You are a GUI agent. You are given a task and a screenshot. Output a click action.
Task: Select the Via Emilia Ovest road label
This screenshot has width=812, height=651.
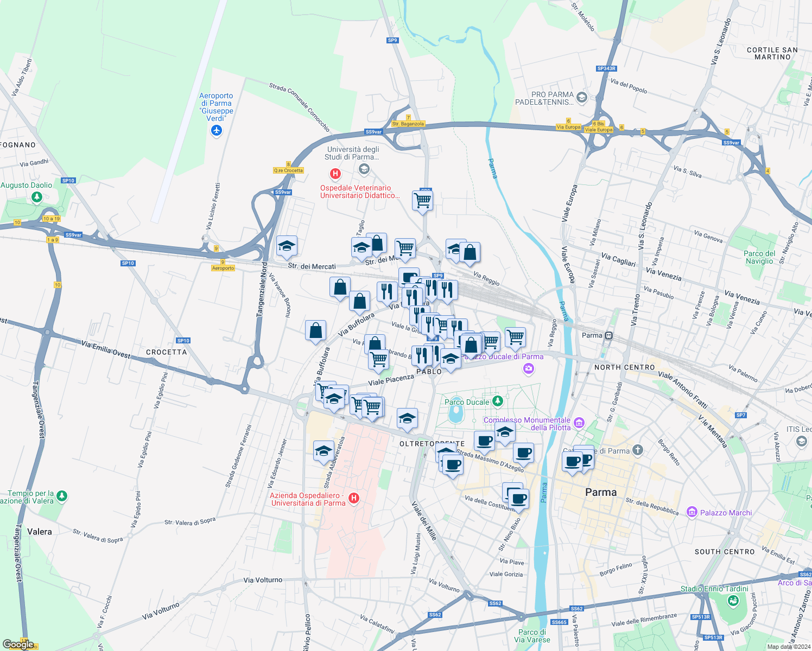pyautogui.click(x=106, y=350)
